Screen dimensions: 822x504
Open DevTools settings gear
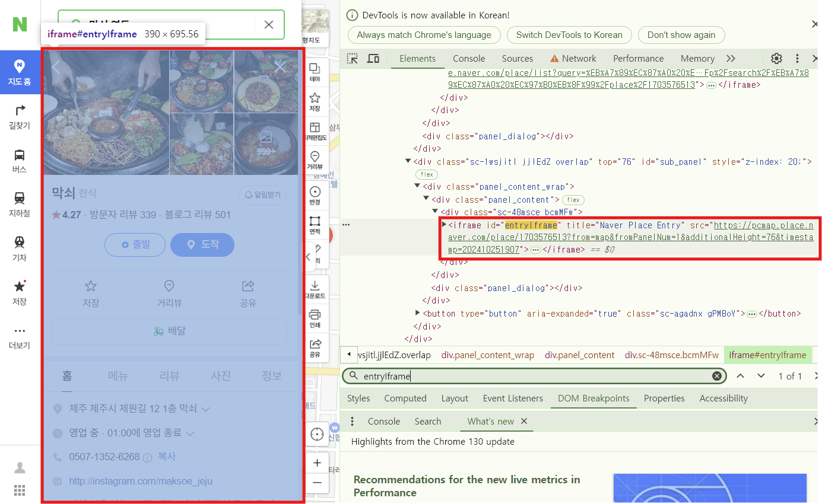click(776, 58)
